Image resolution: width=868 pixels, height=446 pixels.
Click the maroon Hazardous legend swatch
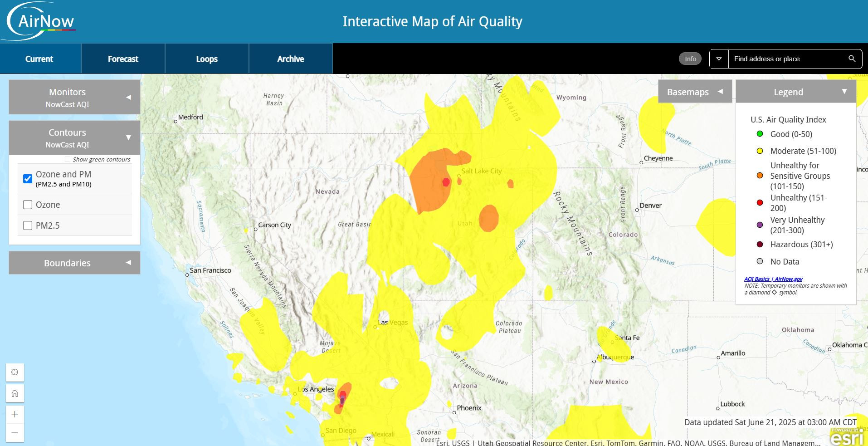760,245
